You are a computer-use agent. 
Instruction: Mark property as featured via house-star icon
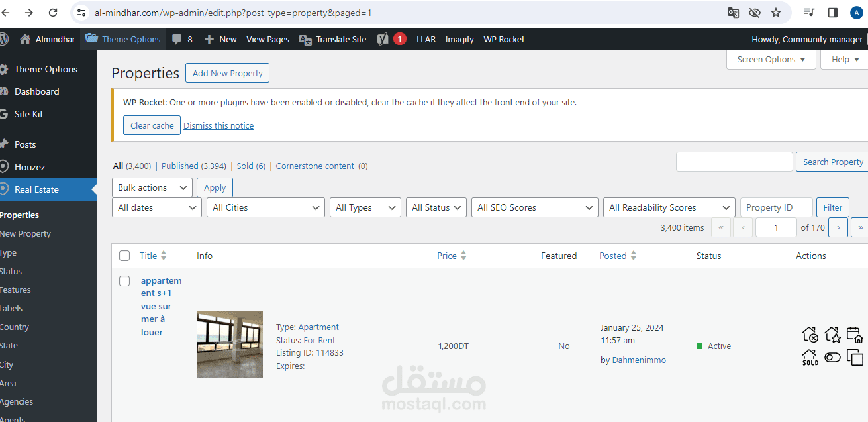(x=832, y=335)
